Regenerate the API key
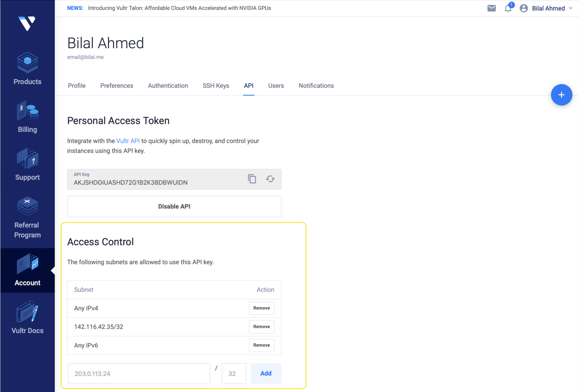The width and height of the screenshot is (579, 392). [270, 179]
